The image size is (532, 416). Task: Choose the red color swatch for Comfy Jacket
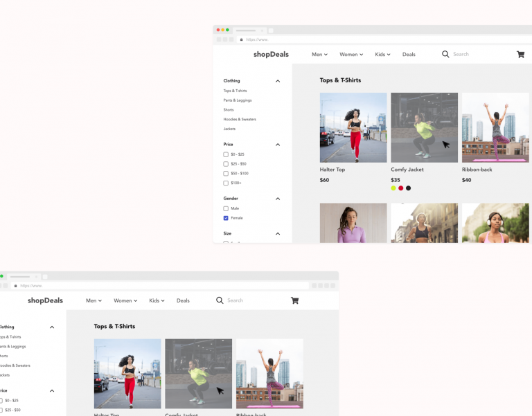(400, 188)
